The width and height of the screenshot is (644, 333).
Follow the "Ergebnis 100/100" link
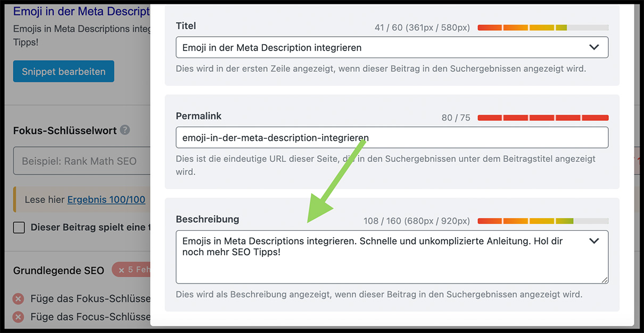tap(106, 200)
